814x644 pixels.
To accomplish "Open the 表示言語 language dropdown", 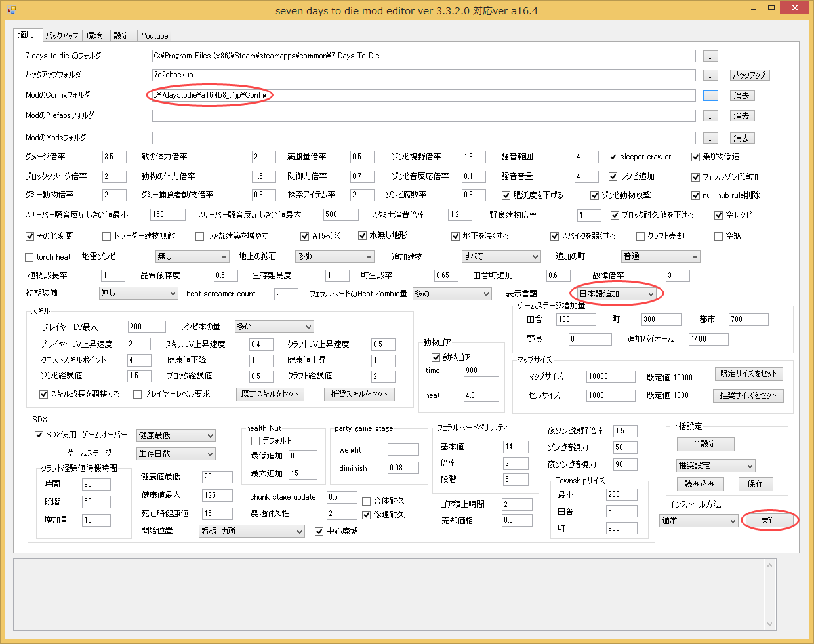I will click(617, 294).
